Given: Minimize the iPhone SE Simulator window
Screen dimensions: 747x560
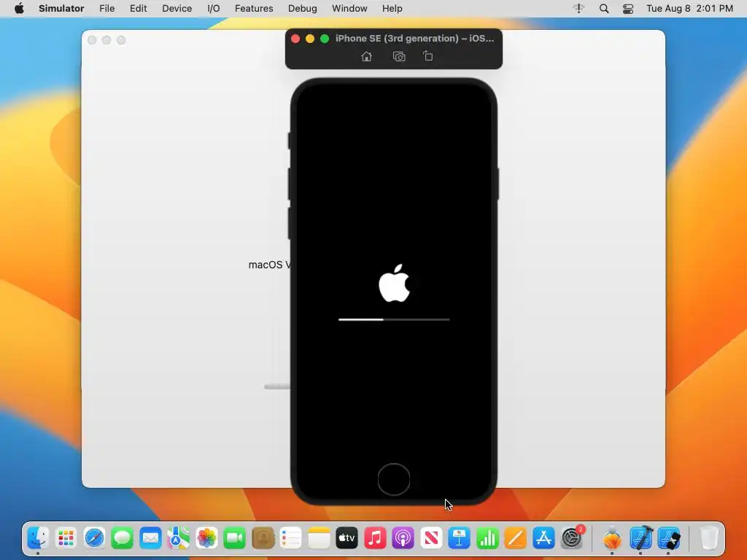Looking at the screenshot, I should [309, 39].
